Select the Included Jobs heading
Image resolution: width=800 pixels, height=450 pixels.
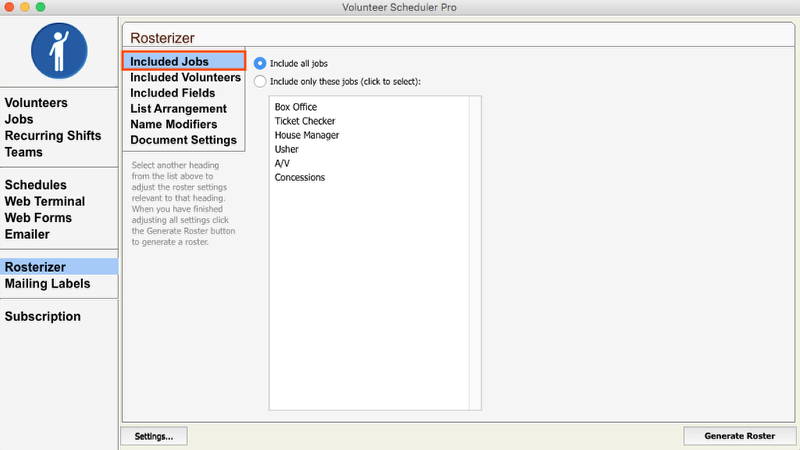pos(184,61)
